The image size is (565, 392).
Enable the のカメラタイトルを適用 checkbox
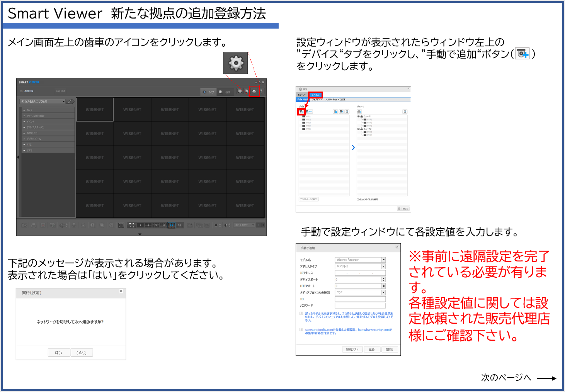358,199
